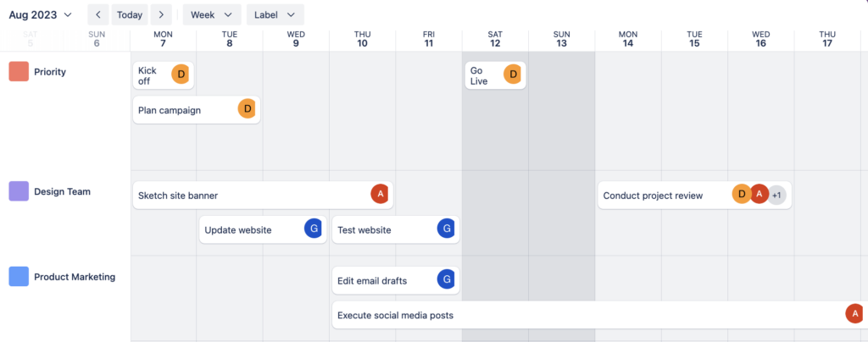Click the Priority label color swatch
The image size is (868, 342).
click(x=19, y=72)
